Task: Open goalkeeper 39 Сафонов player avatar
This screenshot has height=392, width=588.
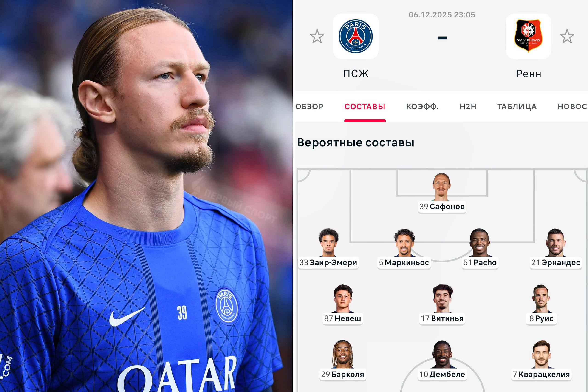Action: [x=441, y=187]
